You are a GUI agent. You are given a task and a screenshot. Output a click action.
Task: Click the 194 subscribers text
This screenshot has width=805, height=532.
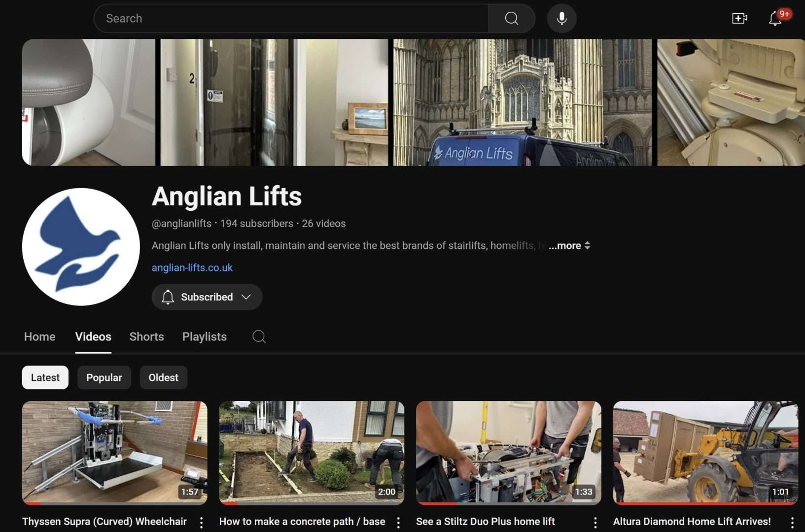tap(257, 224)
